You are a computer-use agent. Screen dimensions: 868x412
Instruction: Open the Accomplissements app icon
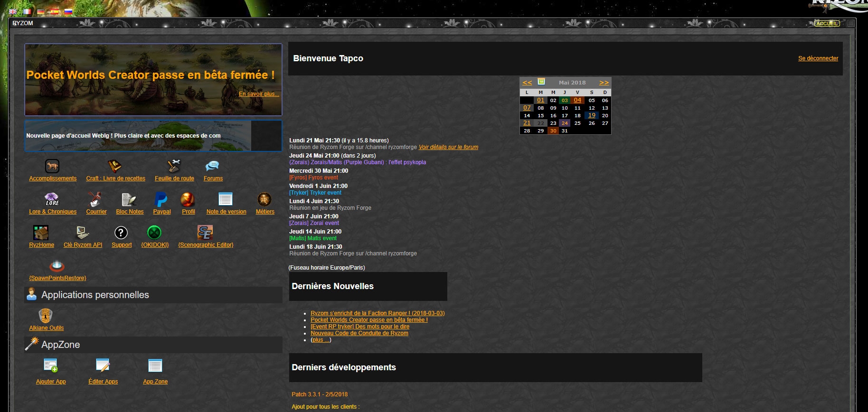[x=52, y=166]
